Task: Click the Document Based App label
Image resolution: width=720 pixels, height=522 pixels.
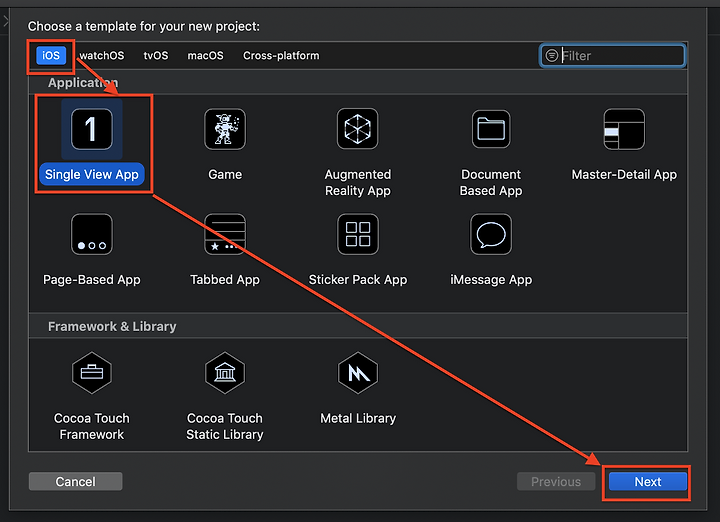Action: point(491,182)
